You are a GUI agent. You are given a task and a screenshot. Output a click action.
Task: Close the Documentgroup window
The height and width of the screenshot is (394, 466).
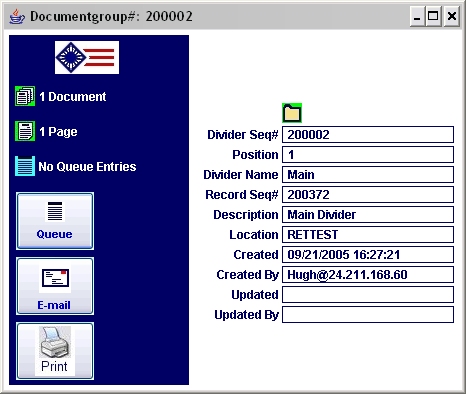[x=452, y=16]
